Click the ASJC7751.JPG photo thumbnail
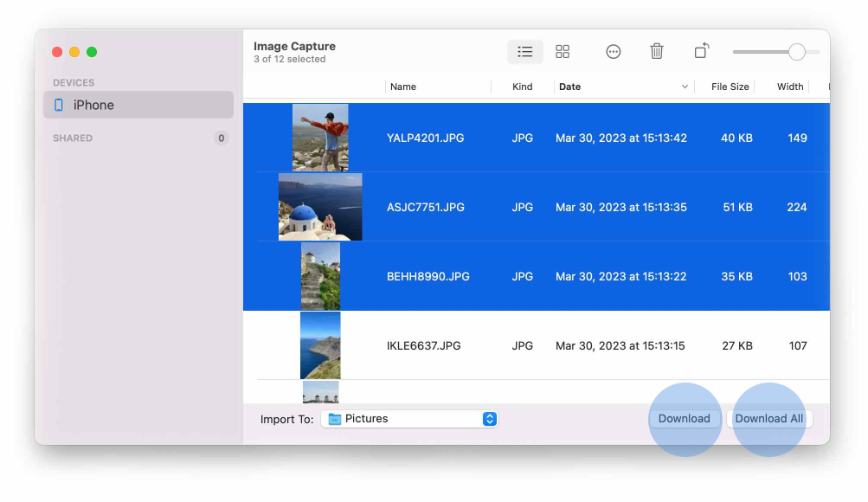The width and height of the screenshot is (868, 502). click(321, 206)
